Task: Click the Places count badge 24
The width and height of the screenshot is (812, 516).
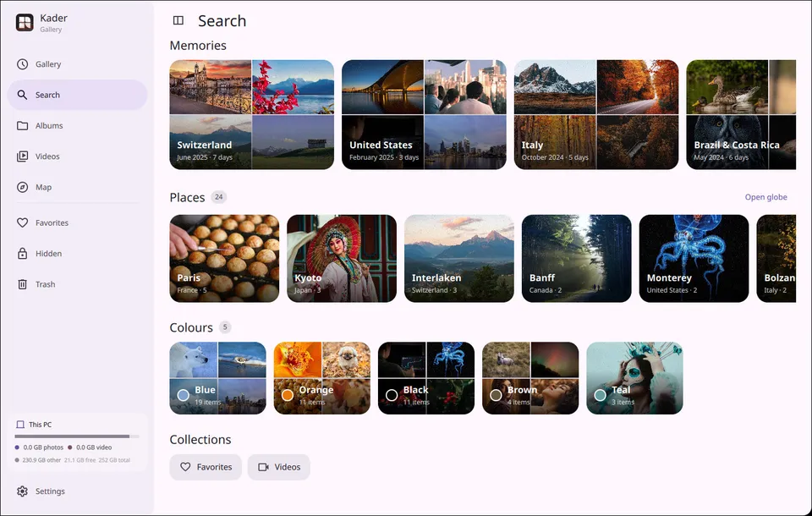Action: (x=219, y=197)
